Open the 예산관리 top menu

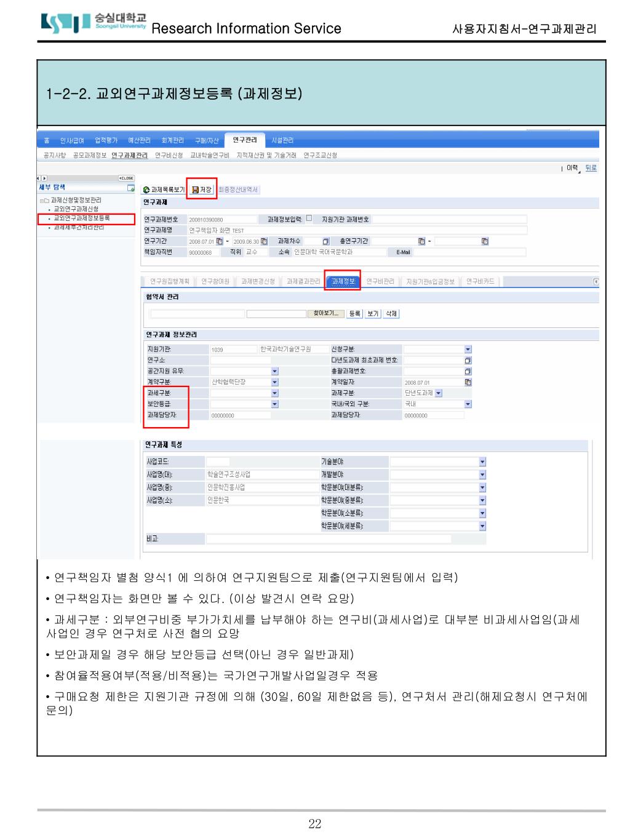pos(139,140)
